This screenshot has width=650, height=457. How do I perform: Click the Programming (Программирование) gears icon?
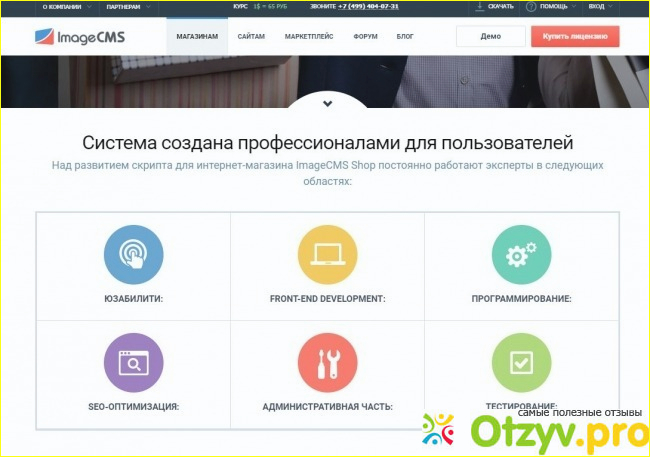tap(521, 255)
